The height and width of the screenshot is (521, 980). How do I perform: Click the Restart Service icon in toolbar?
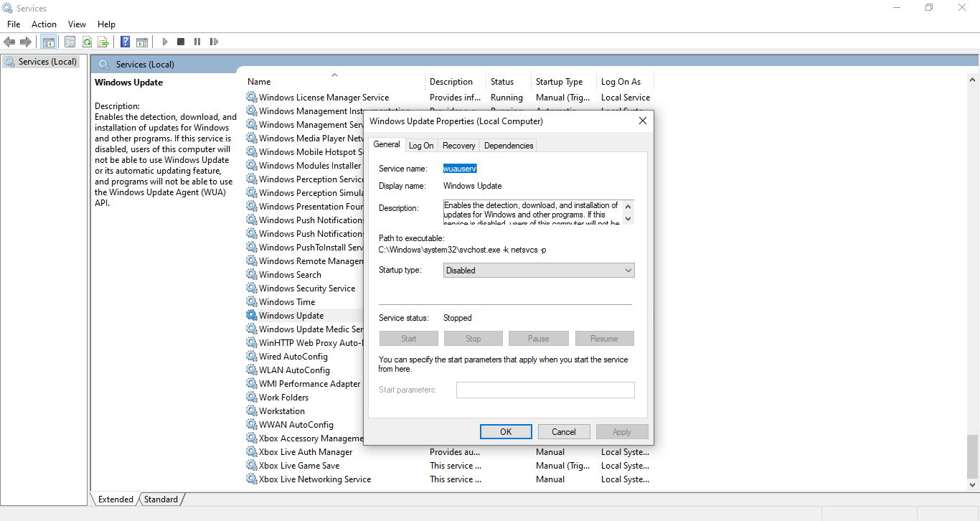coord(214,42)
